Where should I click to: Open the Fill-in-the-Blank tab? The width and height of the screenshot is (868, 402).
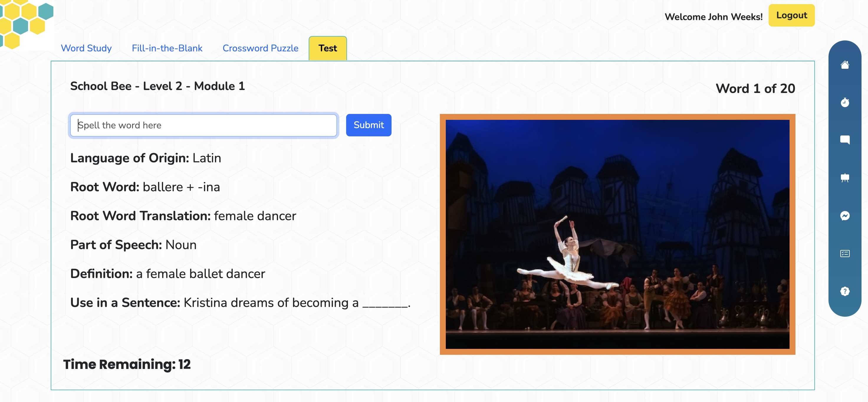(167, 48)
